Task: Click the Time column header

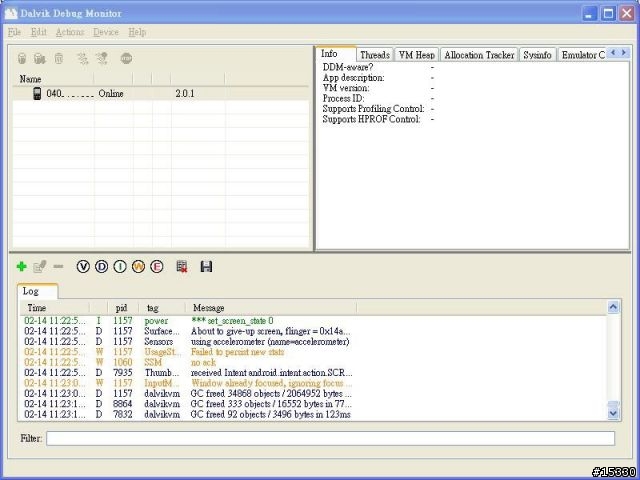Action: pyautogui.click(x=54, y=308)
